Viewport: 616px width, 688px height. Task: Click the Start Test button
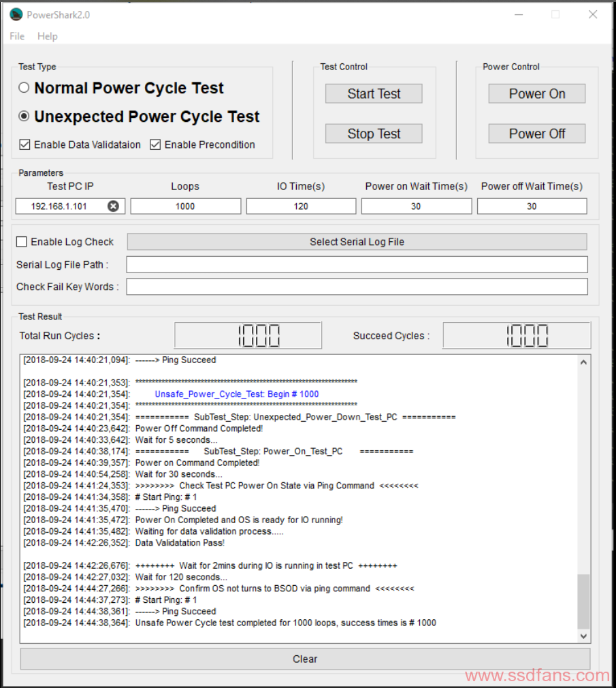pos(374,93)
